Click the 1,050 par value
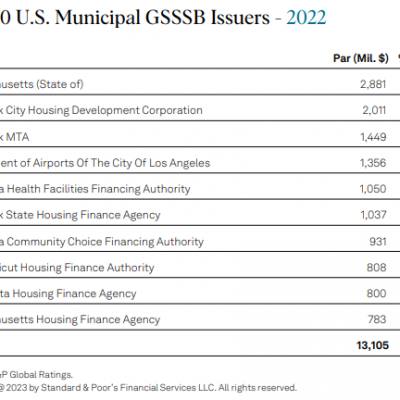The width and height of the screenshot is (400, 400). coord(373,189)
